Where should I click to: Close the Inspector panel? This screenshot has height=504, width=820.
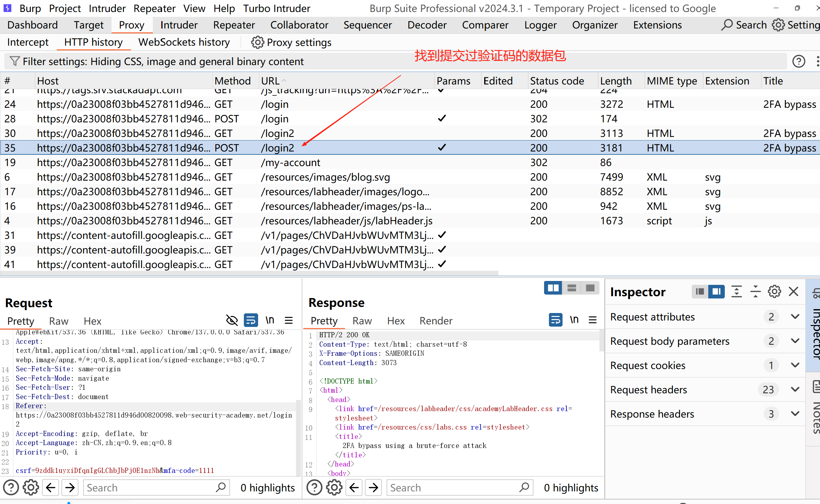[793, 292]
